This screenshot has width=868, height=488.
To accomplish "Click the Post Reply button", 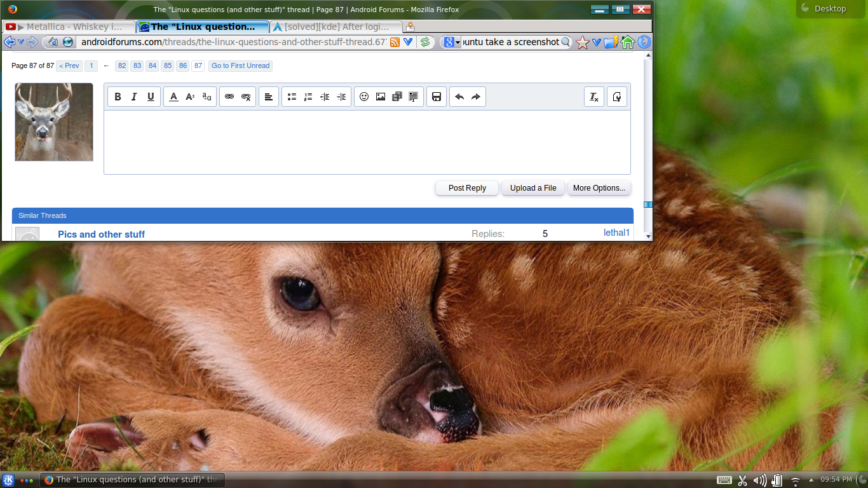I will point(467,188).
